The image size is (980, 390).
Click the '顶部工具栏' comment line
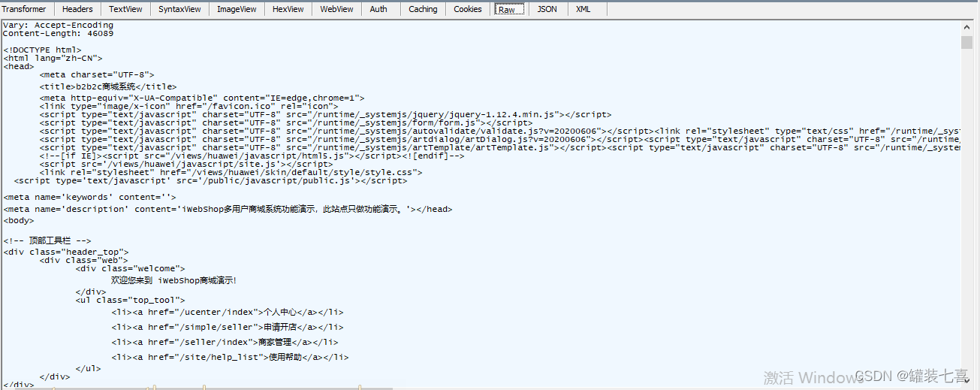[47, 240]
